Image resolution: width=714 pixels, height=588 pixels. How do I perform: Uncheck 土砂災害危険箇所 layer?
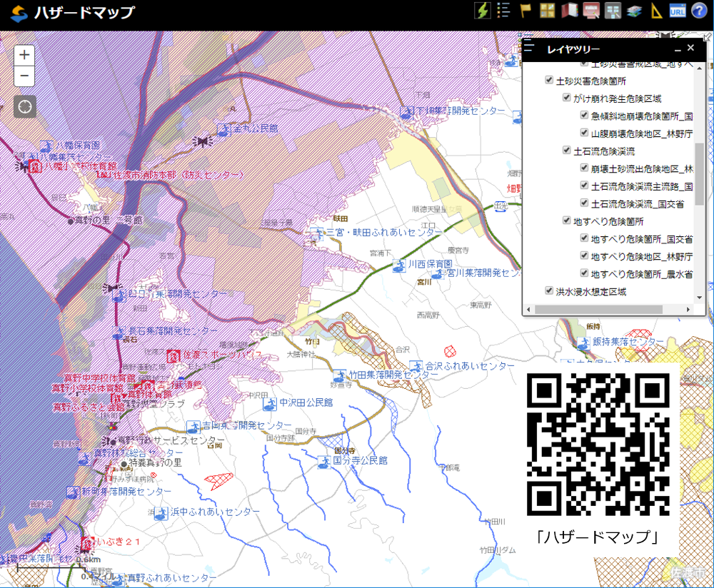point(549,81)
